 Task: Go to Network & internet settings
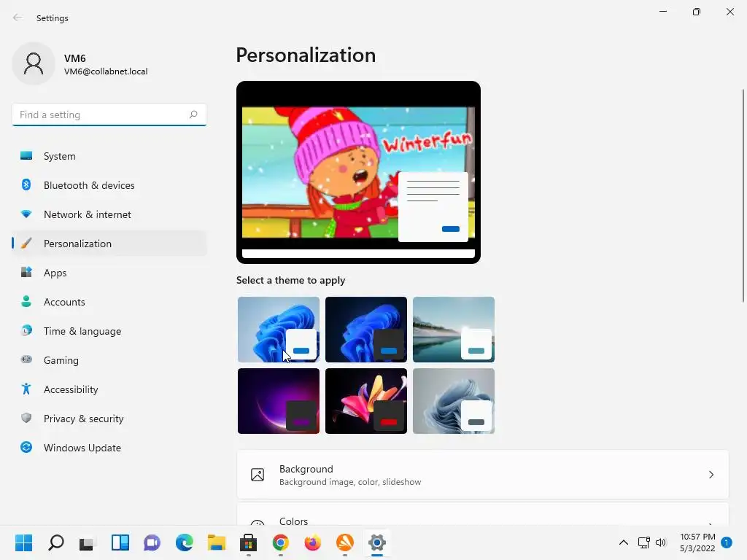click(109, 214)
